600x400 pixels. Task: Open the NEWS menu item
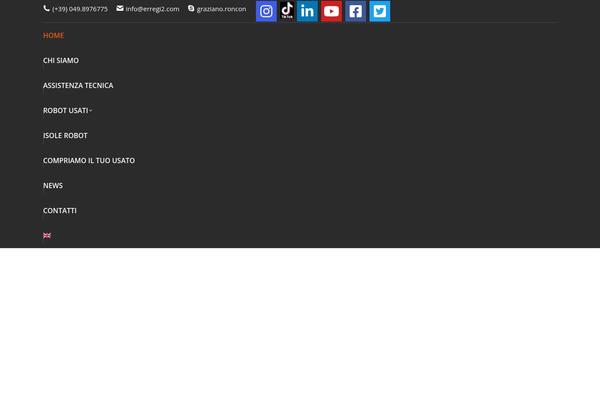[53, 186]
